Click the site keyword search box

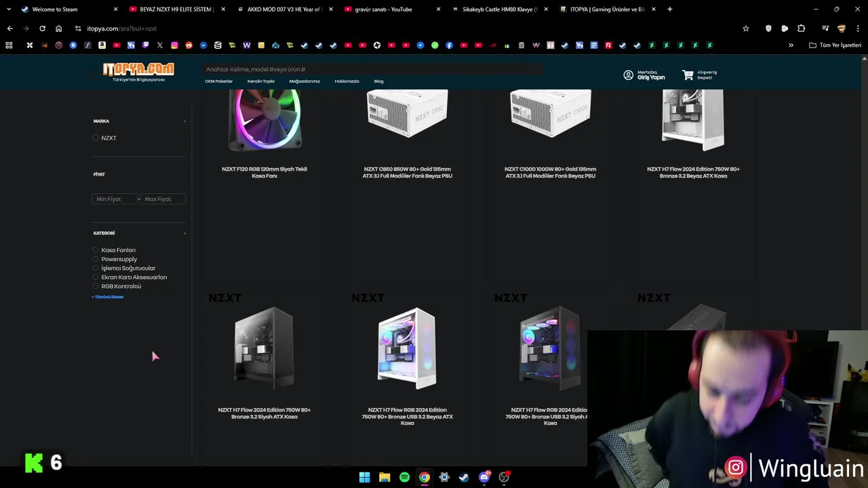tap(373, 69)
